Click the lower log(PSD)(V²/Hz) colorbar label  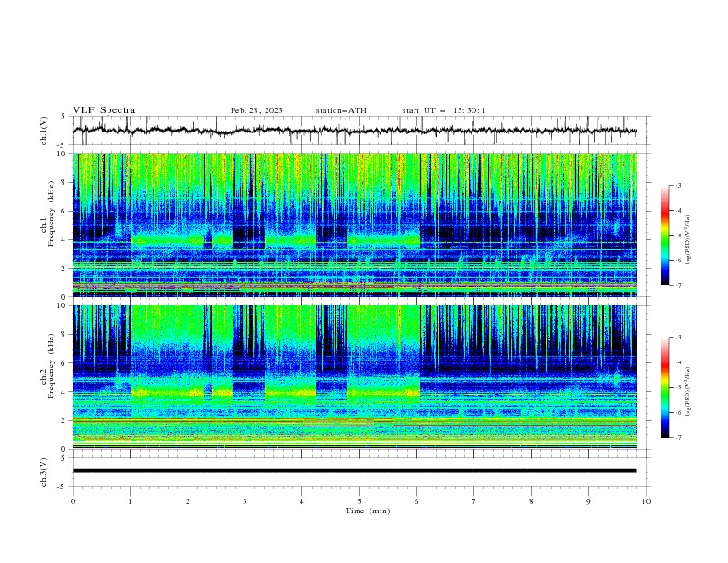tap(688, 391)
